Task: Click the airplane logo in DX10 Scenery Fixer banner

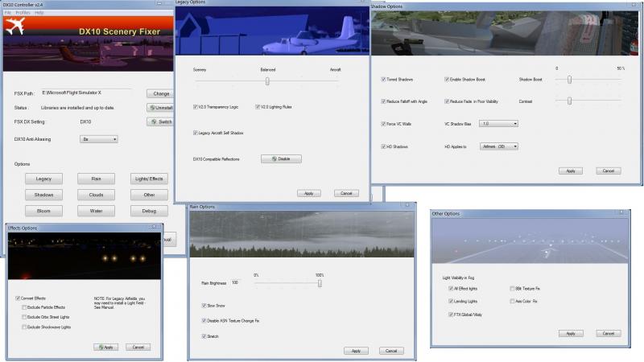Action: (14, 27)
